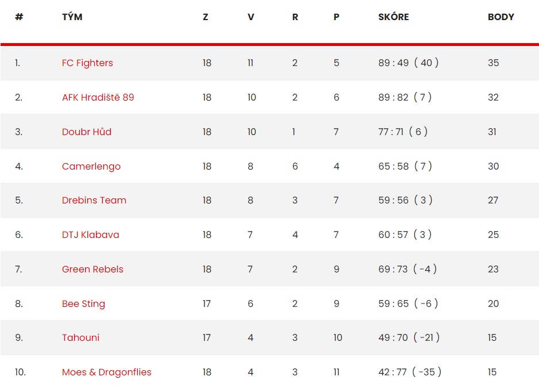Click the R draws column header

click(295, 17)
